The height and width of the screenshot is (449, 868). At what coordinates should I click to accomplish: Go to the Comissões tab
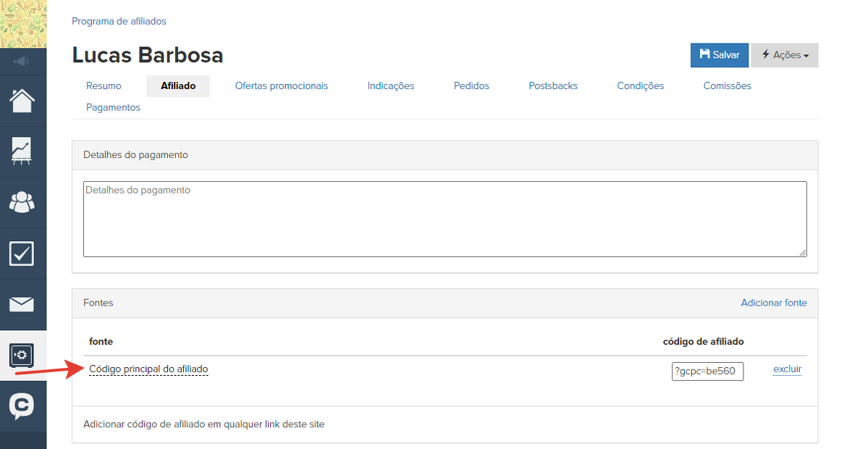click(x=727, y=85)
